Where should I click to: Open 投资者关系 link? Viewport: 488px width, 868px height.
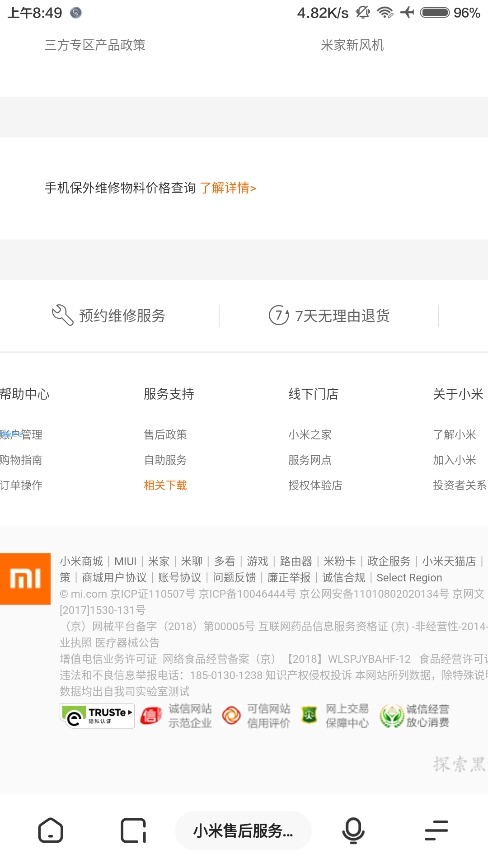(x=460, y=485)
